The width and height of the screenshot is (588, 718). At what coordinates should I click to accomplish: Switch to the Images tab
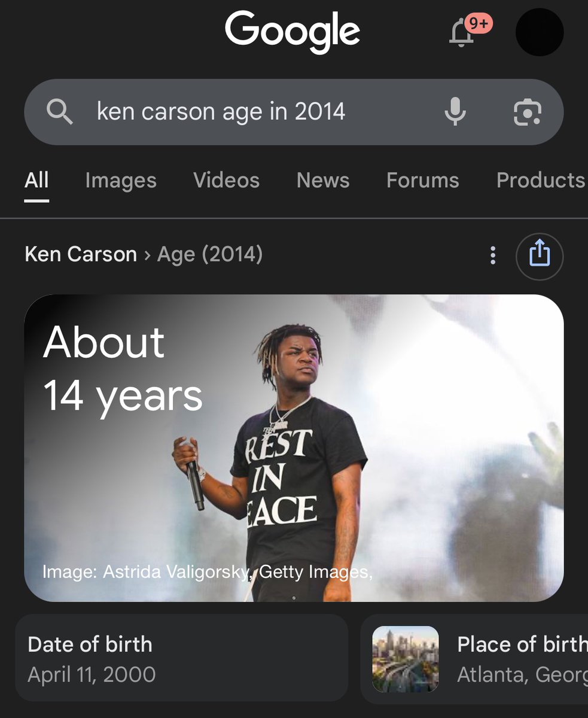pos(121,181)
